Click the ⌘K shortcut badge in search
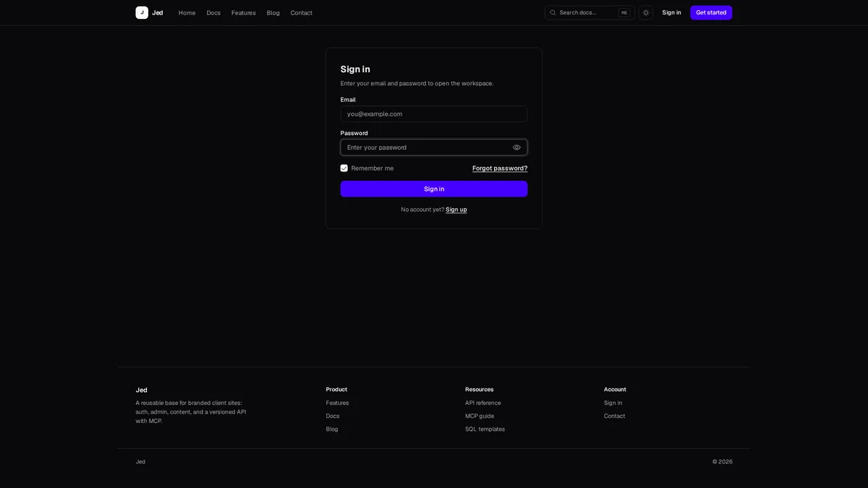The height and width of the screenshot is (488, 868). pos(624,12)
